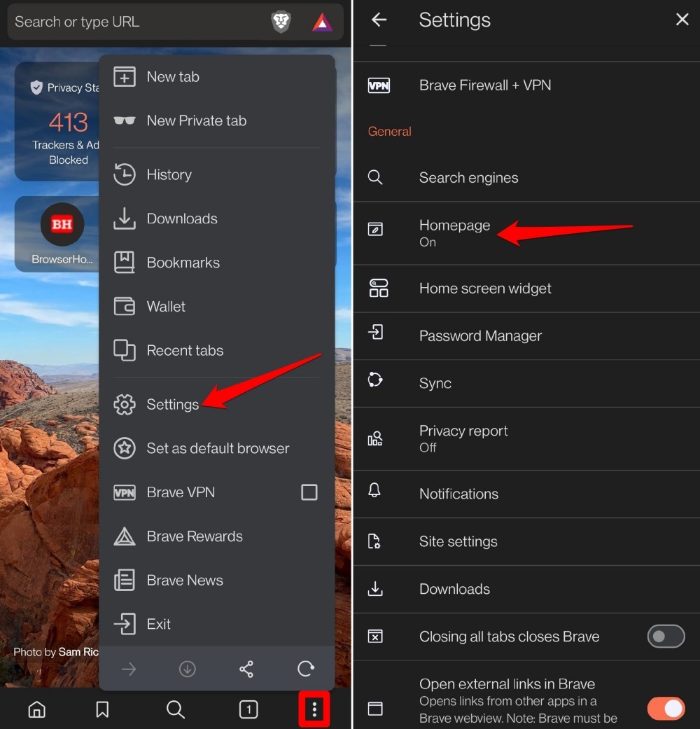Image resolution: width=700 pixels, height=729 pixels.
Task: Open Recent tabs menu entry
Action: [x=217, y=351]
